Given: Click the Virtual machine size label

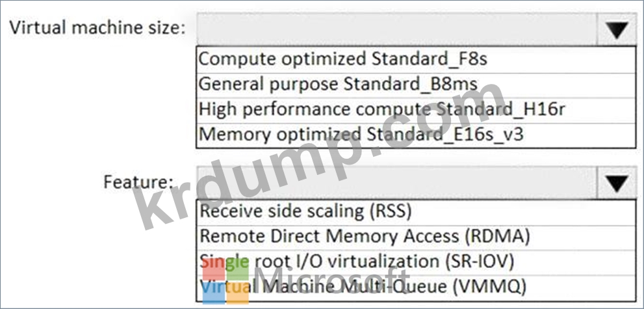Looking at the screenshot, I should coord(97,29).
